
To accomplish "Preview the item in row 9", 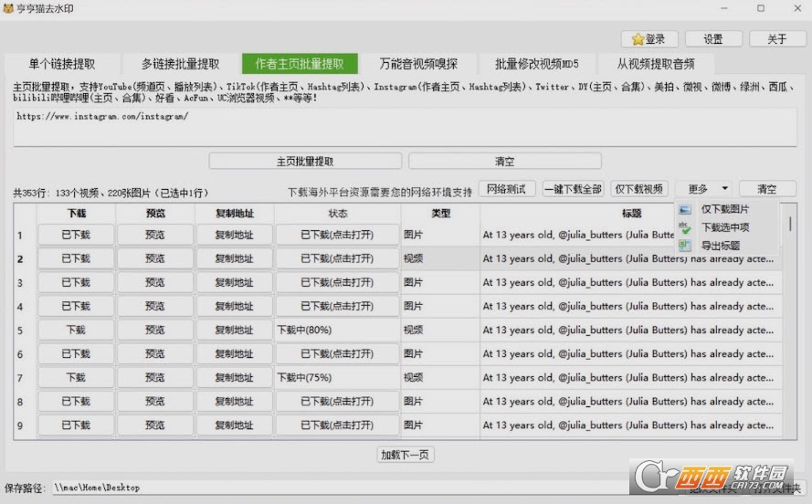I will (x=155, y=425).
